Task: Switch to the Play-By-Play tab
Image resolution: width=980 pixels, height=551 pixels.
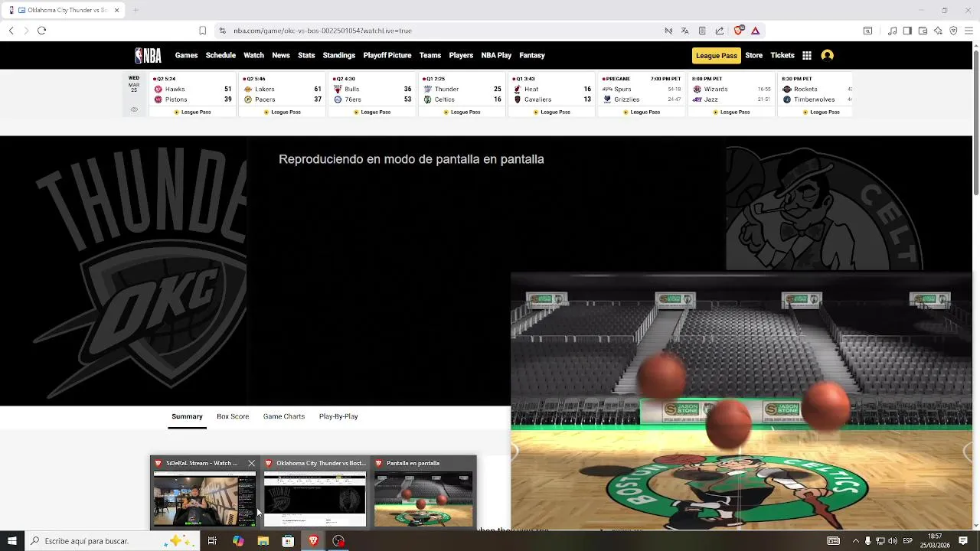Action: click(x=338, y=416)
